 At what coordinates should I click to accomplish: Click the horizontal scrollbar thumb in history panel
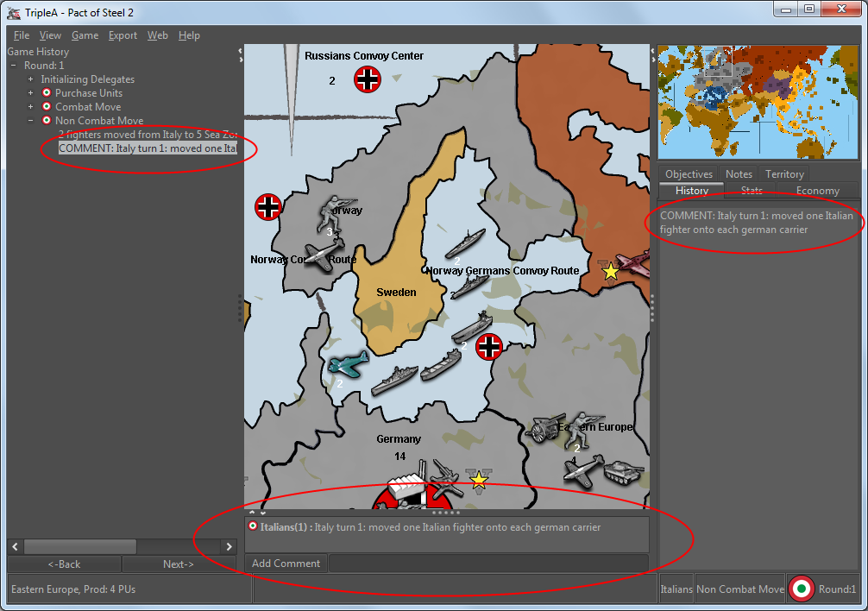click(79, 547)
